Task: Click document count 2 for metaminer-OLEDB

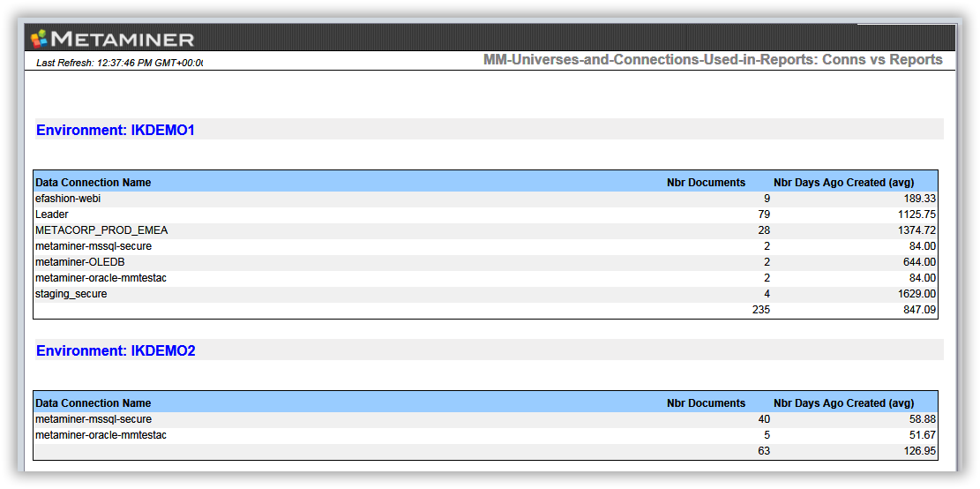Action: click(x=767, y=262)
